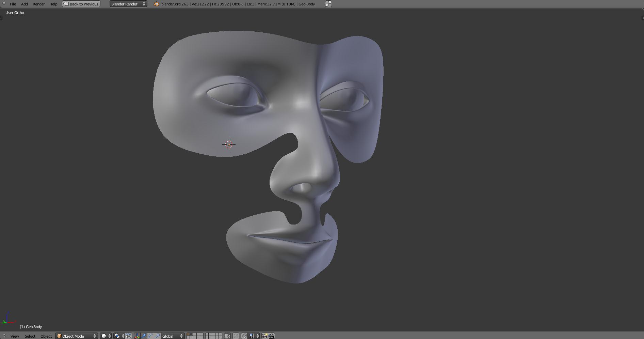Viewport: 644px width, 339px height.
Task: Click the OpenGL render animation clapper icon
Action: 271,336
